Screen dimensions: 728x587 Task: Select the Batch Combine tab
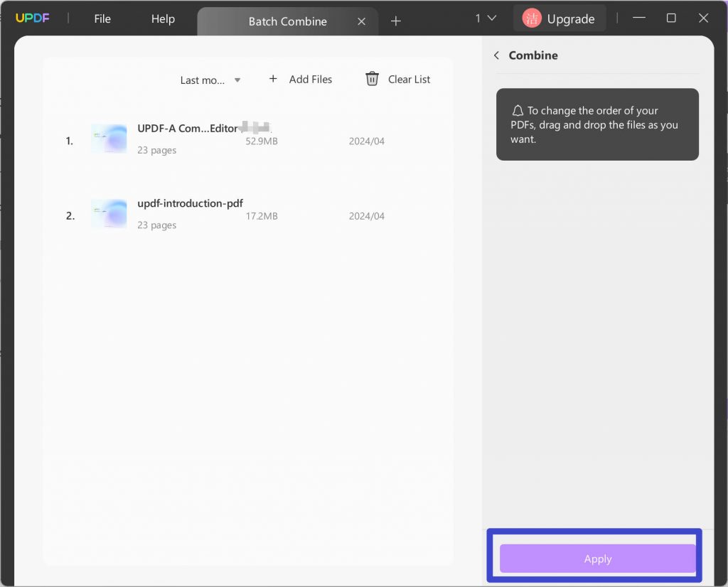(x=287, y=21)
